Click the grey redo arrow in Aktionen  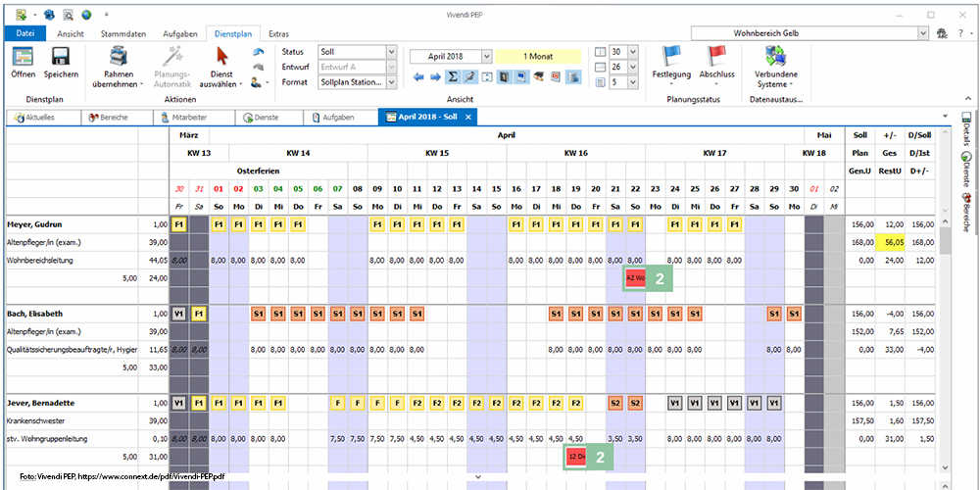tap(257, 68)
